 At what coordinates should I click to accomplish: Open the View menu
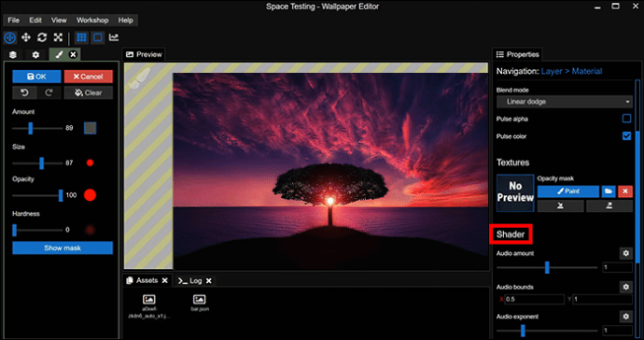[x=59, y=21]
